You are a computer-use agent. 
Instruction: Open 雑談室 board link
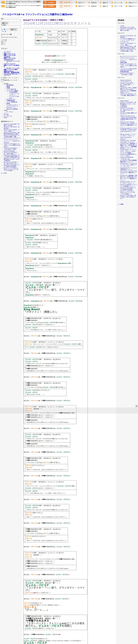[8, 87]
